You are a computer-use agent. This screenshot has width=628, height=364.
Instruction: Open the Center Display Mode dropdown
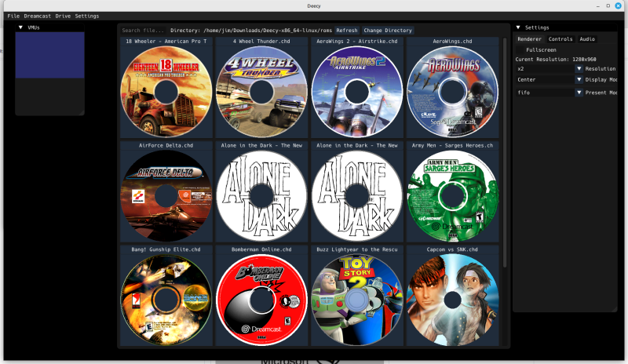(x=549, y=80)
